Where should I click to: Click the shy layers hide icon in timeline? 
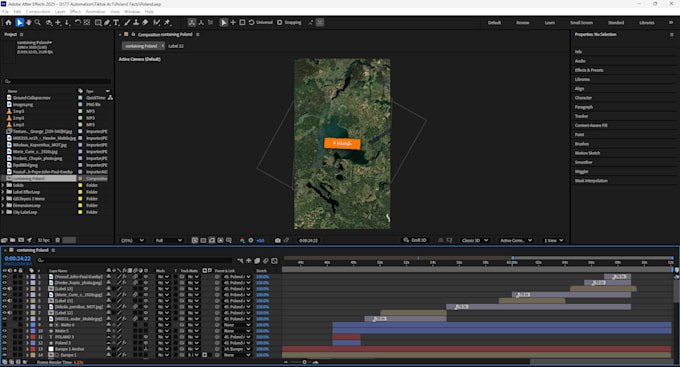[248, 261]
